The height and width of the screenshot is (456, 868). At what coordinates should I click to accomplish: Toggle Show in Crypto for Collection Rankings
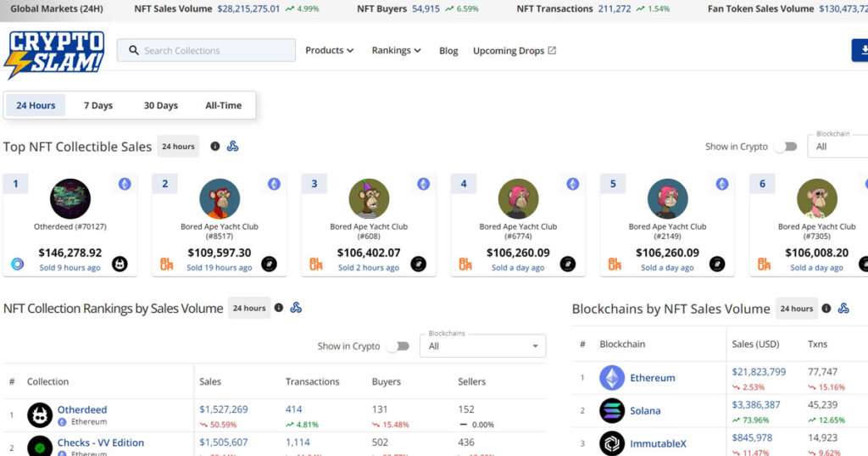point(398,347)
